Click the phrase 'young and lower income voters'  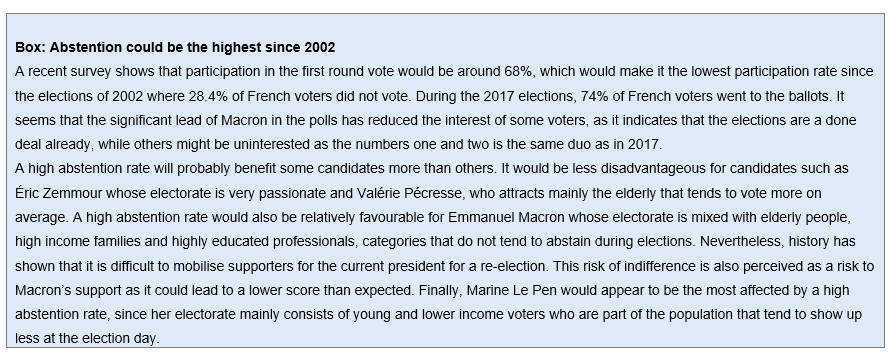pyautogui.click(x=449, y=314)
